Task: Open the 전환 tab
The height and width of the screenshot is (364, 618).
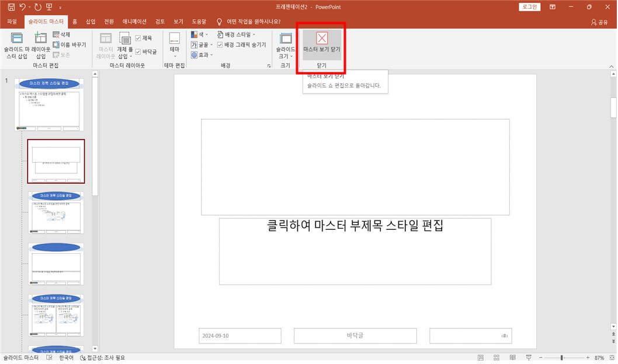Action: [109, 22]
